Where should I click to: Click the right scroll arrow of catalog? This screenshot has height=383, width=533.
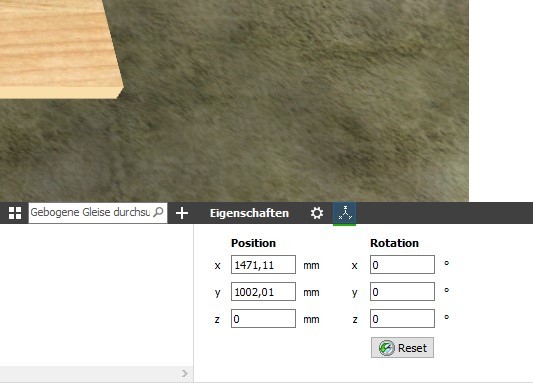click(x=185, y=373)
